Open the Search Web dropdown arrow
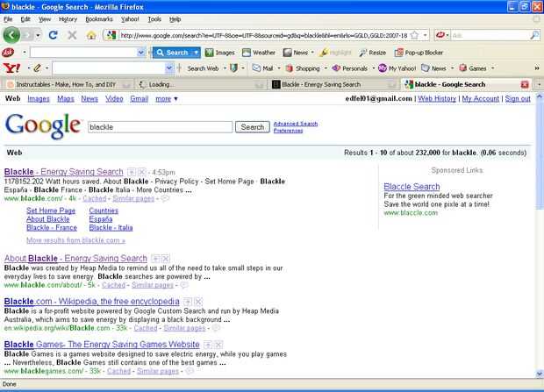 [225, 68]
